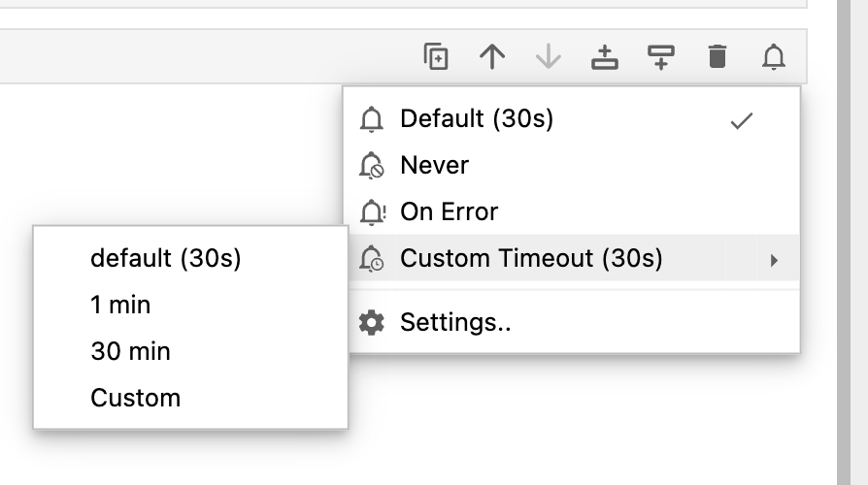868x485 pixels.
Task: Click the bell icon beside On Error
Action: [372, 211]
